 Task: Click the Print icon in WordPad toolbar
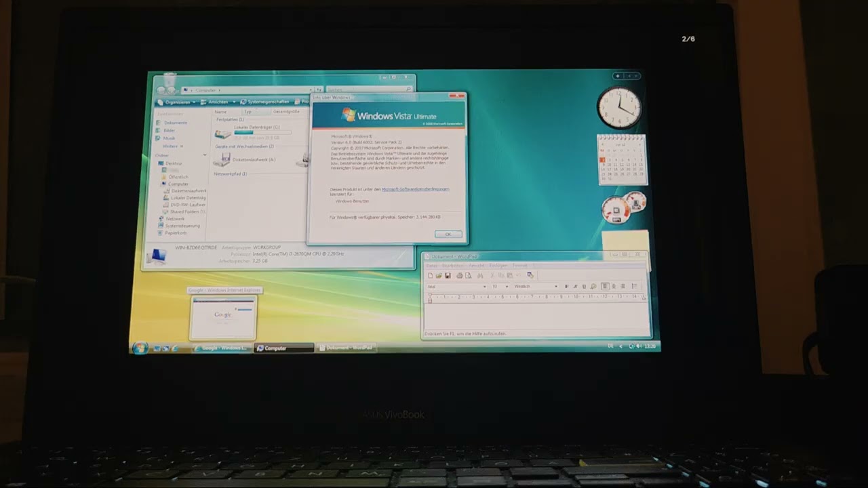point(460,275)
